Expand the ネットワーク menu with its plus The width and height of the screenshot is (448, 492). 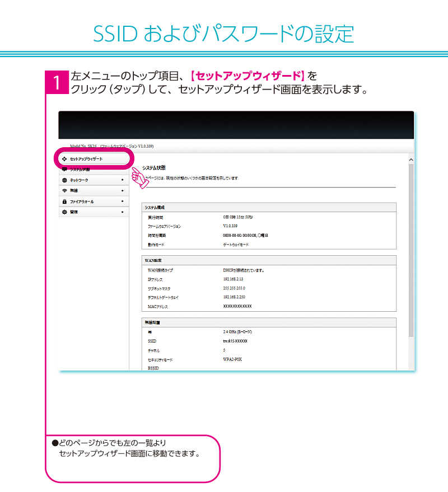pos(122,180)
